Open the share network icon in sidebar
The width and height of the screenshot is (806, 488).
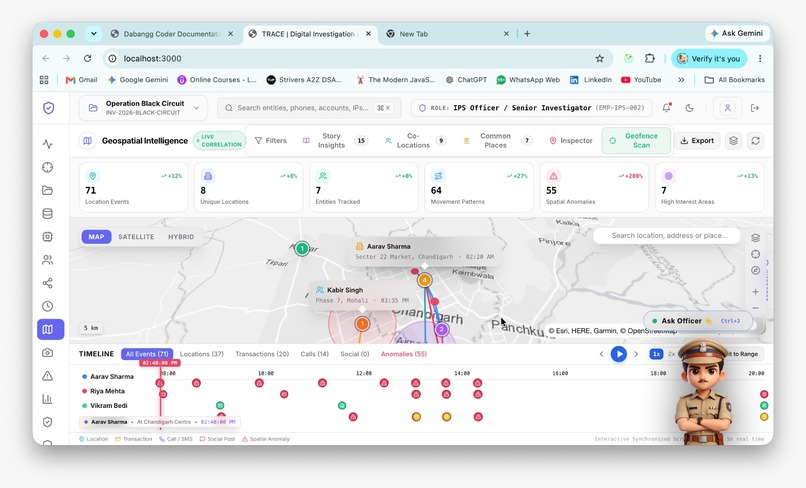click(x=48, y=283)
